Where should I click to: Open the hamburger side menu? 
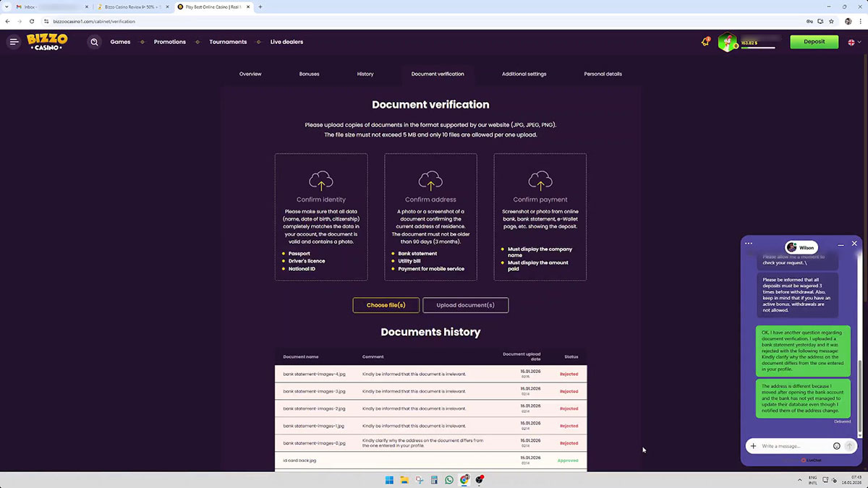pyautogui.click(x=14, y=42)
